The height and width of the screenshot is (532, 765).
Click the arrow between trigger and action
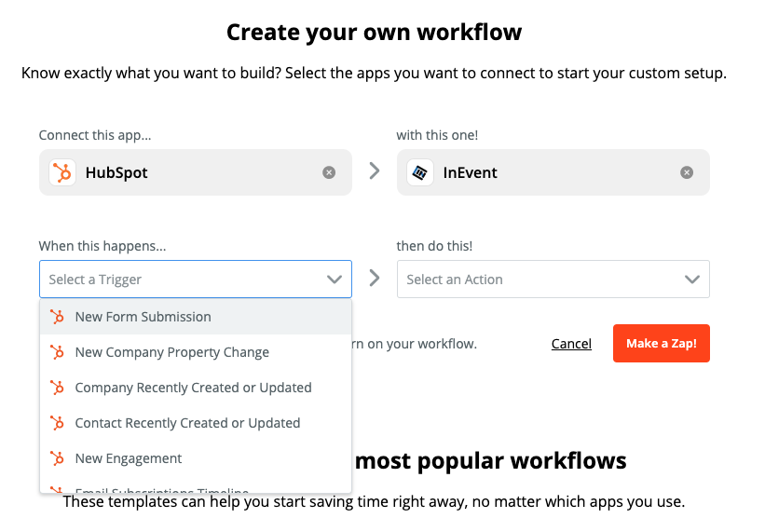(x=375, y=278)
